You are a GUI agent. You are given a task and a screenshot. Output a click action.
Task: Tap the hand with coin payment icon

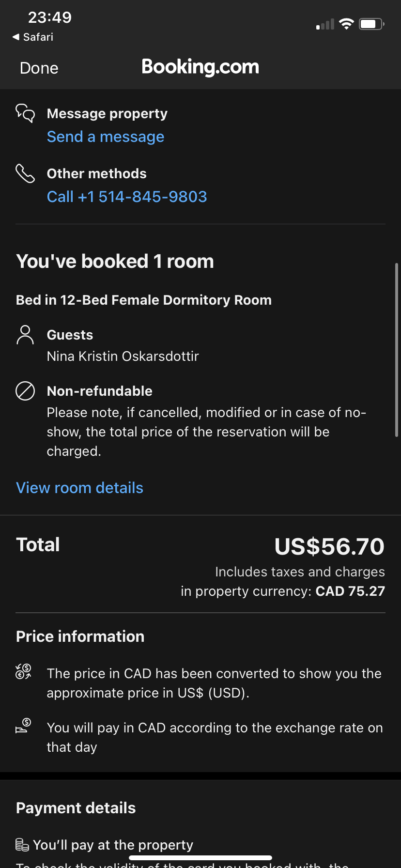point(23,726)
